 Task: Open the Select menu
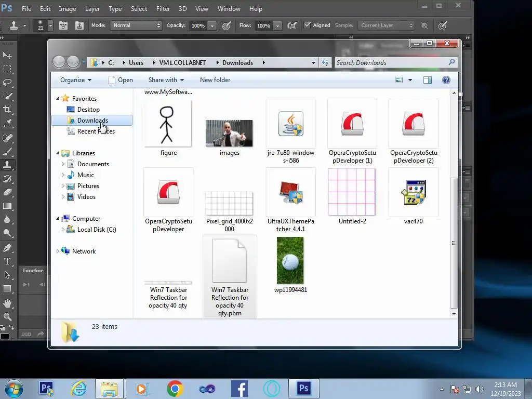click(x=139, y=9)
